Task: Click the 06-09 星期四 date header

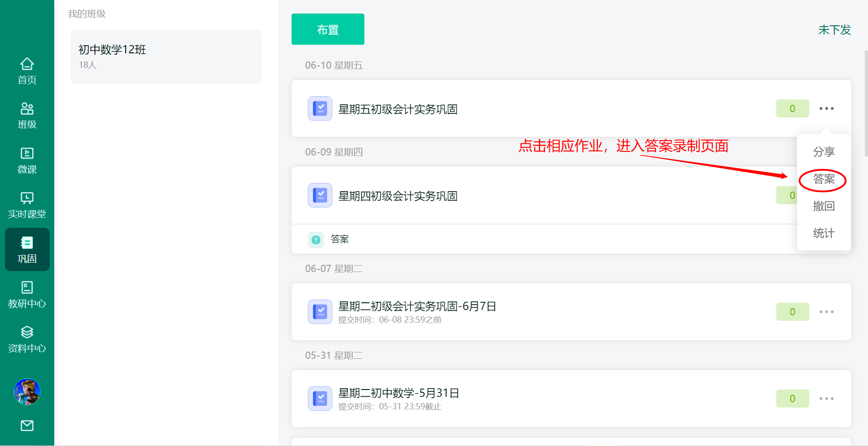Action: (334, 152)
